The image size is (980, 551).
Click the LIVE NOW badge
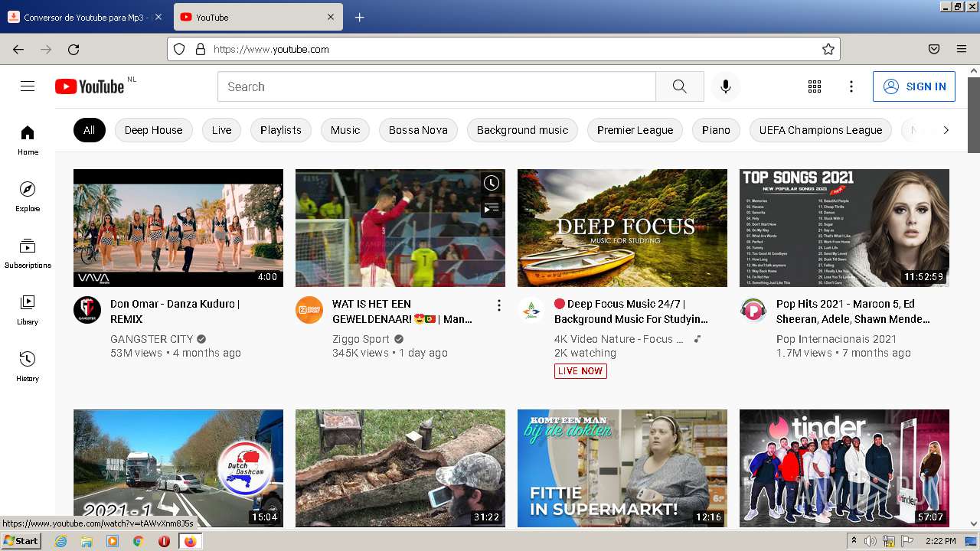click(x=580, y=371)
